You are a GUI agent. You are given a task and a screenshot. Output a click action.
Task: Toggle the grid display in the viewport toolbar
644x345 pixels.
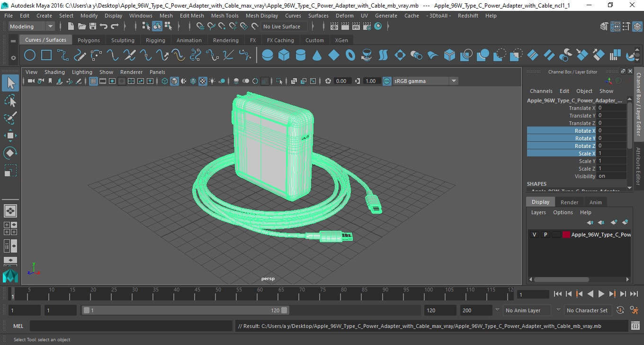point(93,81)
